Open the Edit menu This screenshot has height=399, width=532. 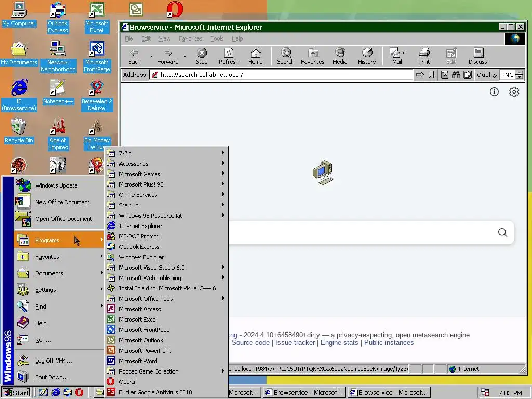point(146,38)
